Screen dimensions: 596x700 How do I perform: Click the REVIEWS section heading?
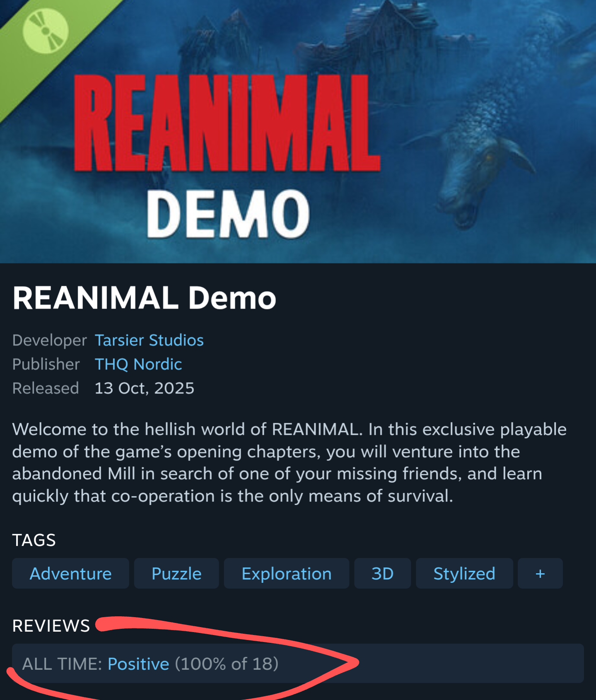[51, 625]
